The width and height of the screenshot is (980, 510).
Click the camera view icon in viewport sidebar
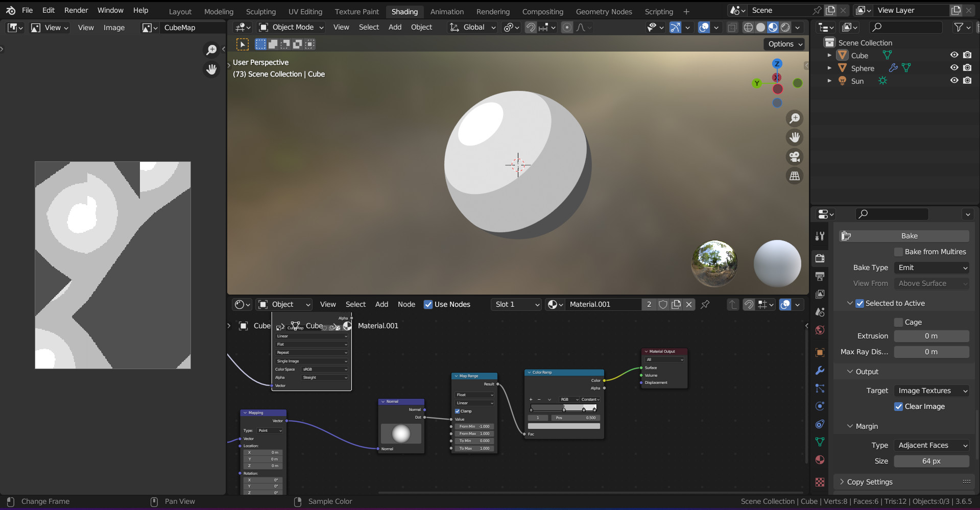(795, 157)
